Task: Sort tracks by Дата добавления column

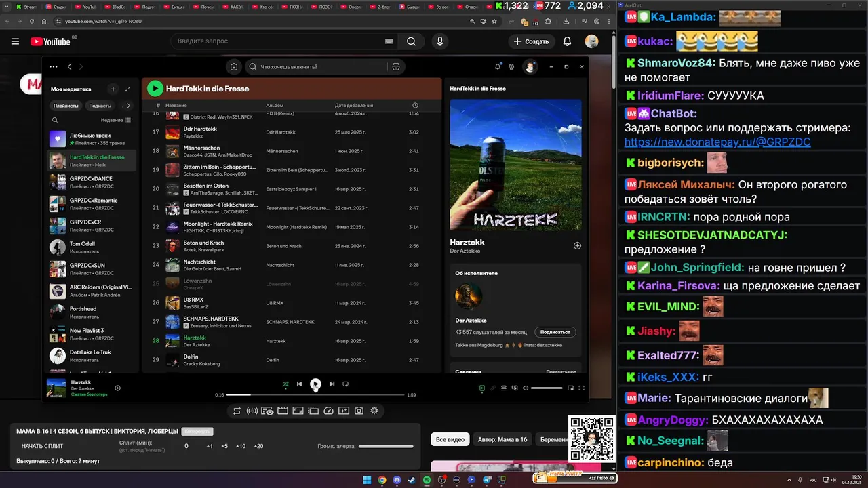Action: 354,106
